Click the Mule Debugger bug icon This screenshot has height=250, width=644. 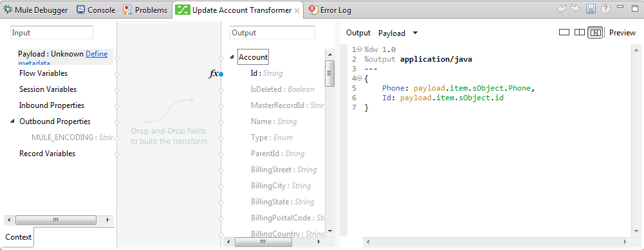pos(8,10)
